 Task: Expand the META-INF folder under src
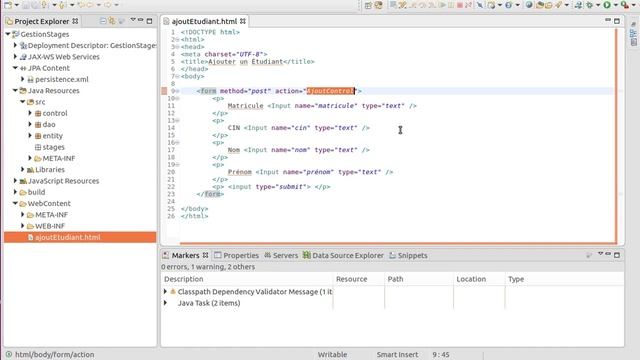pyautogui.click(x=30, y=158)
